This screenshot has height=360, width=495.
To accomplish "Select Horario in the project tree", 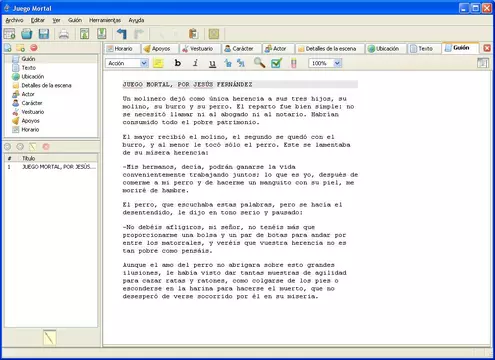I will [30, 130].
